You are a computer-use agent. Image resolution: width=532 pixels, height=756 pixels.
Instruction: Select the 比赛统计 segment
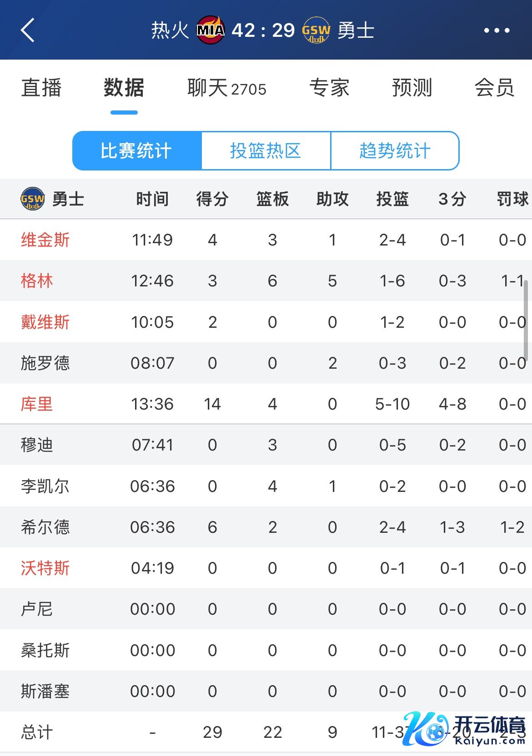[x=136, y=151]
